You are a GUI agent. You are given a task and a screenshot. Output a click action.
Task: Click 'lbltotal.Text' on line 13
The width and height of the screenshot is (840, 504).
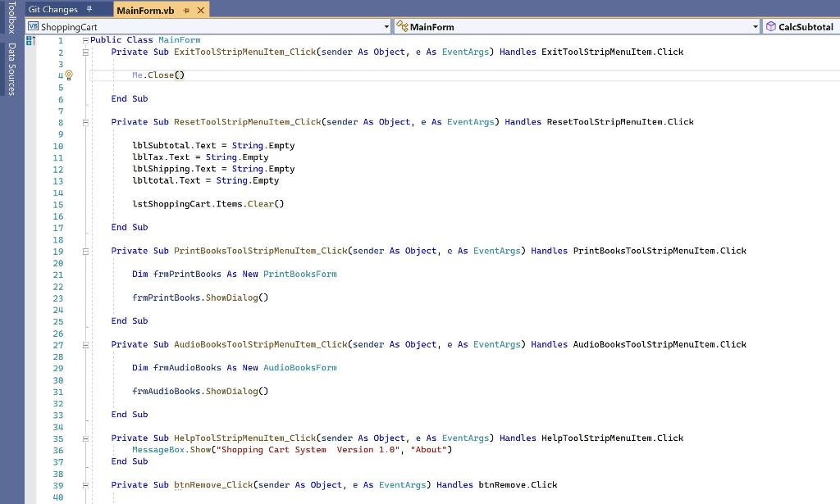[x=166, y=181]
